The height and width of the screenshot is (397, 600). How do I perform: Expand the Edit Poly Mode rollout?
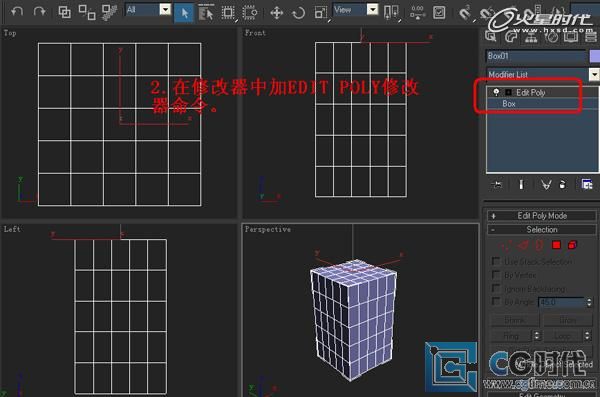coord(541,216)
